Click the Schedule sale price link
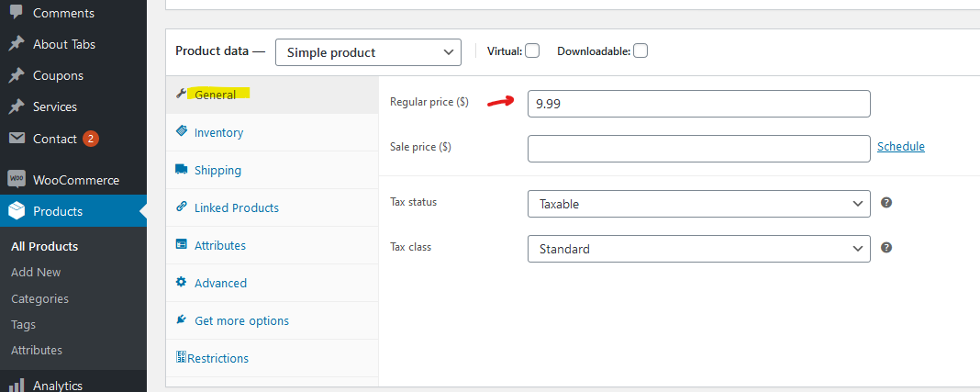Screen dimensions: 980x392 (x=900, y=146)
